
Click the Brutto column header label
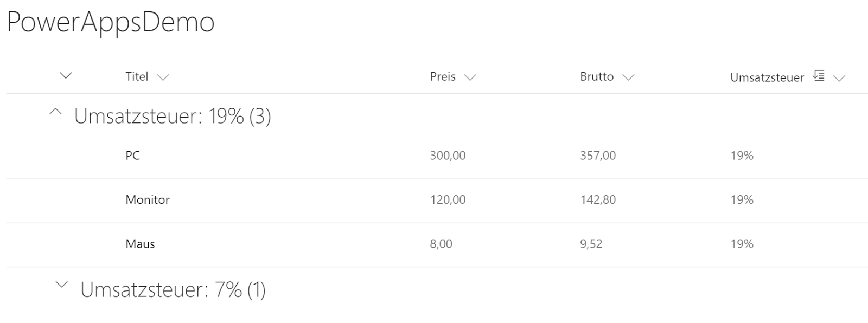(597, 77)
